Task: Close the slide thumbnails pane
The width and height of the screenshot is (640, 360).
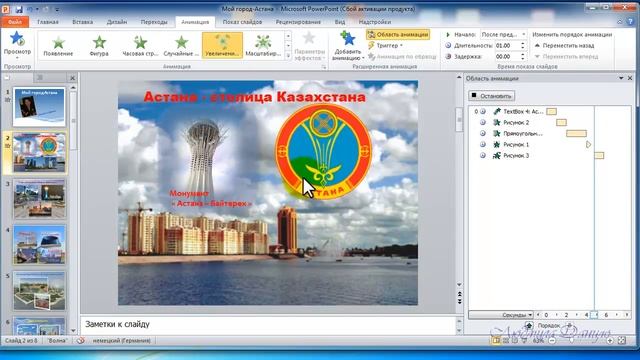Action: (x=72, y=78)
